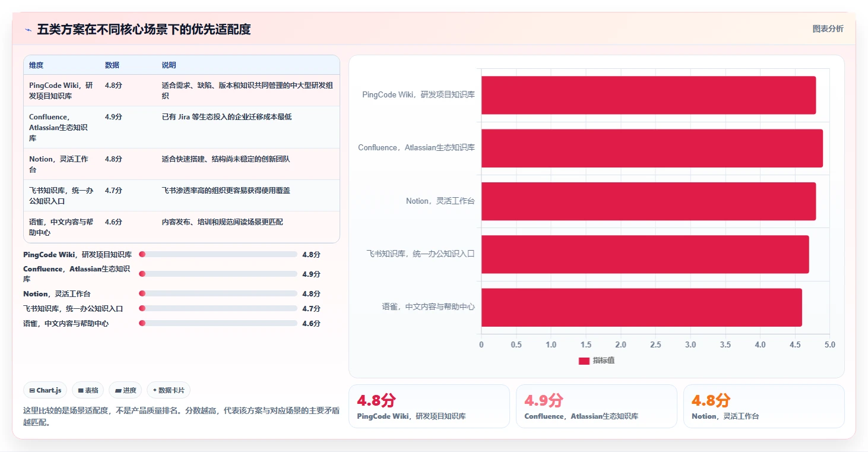This screenshot has height=452, width=868.
Task: Click the 图表分析 label in the header
Action: [x=828, y=29]
